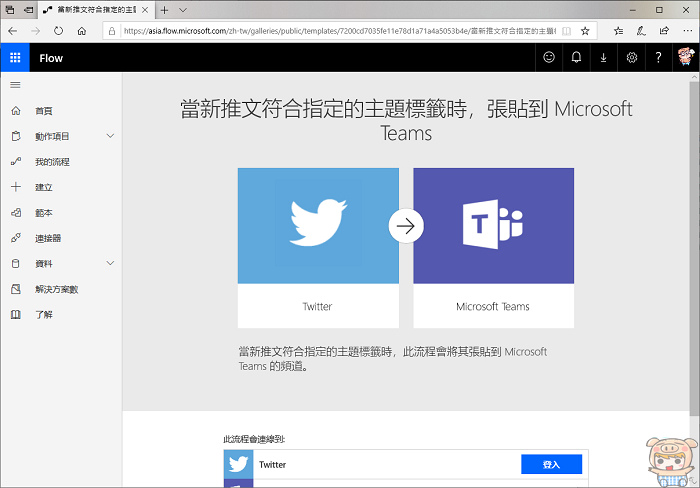The height and width of the screenshot is (488, 700).
Task: Expand the 動作項目 sidebar section
Action: 110,136
